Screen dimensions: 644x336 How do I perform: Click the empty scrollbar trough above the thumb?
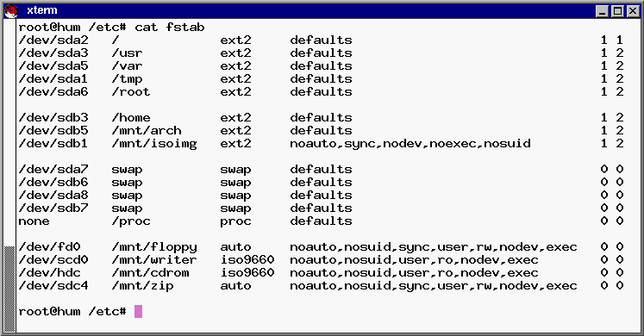(9, 133)
